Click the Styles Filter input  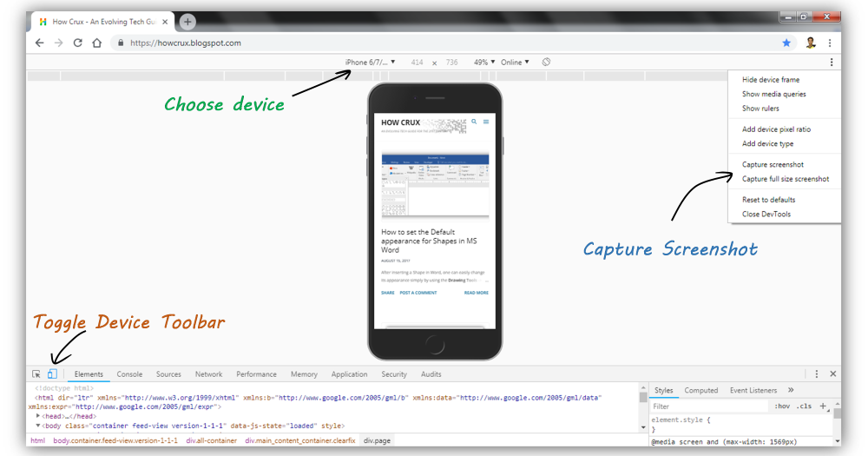(710, 406)
